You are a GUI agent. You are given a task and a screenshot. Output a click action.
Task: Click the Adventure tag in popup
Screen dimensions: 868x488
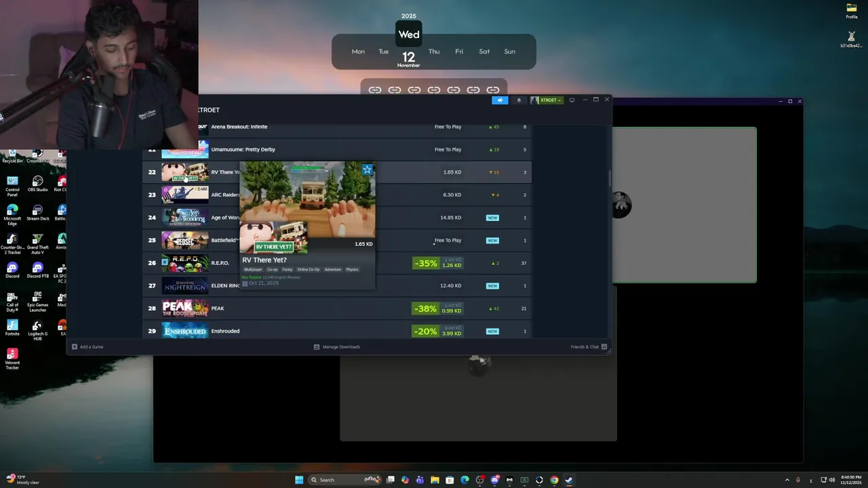[x=333, y=270]
